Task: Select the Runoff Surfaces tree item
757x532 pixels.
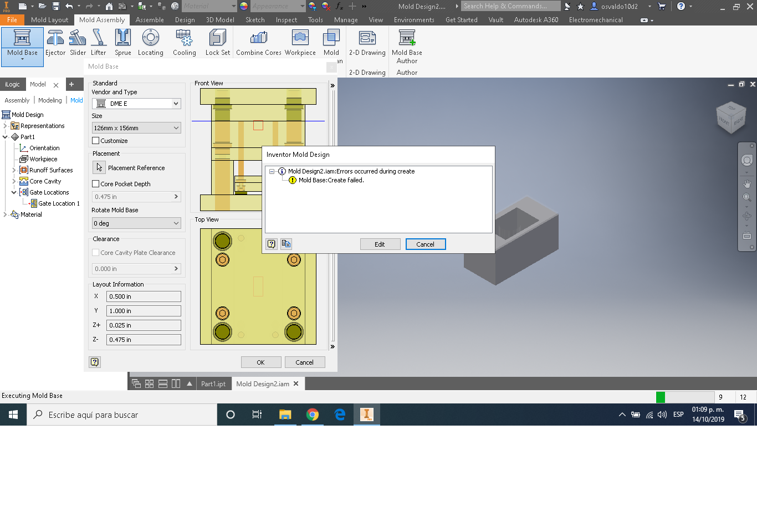Action: pyautogui.click(x=51, y=170)
